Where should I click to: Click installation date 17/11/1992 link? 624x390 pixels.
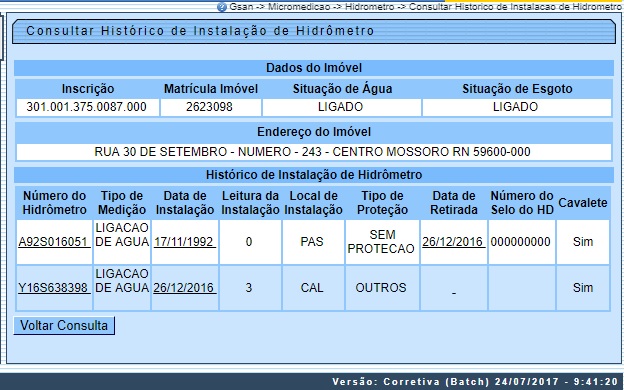click(x=185, y=242)
